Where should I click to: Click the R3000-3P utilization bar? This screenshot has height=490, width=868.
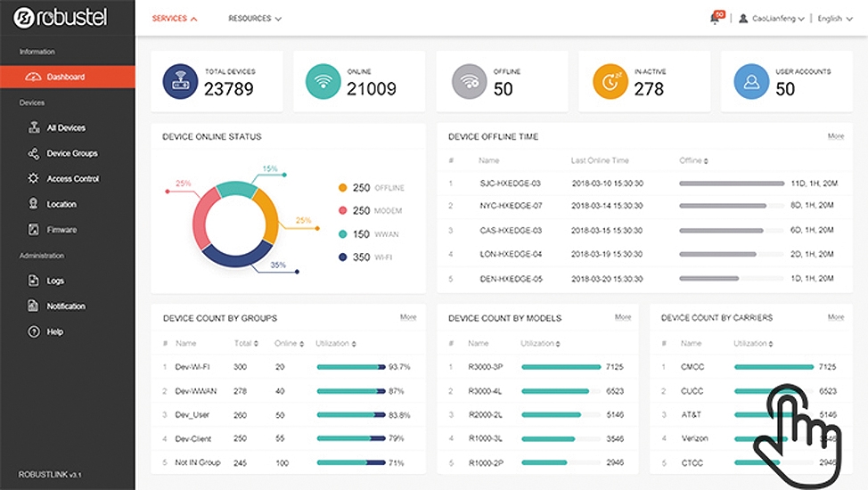(x=561, y=367)
